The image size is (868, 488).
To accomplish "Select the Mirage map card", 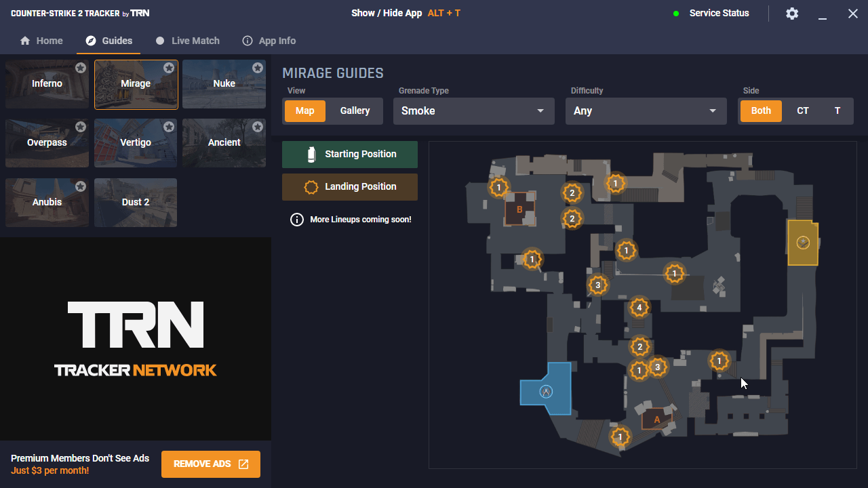I will coord(136,84).
